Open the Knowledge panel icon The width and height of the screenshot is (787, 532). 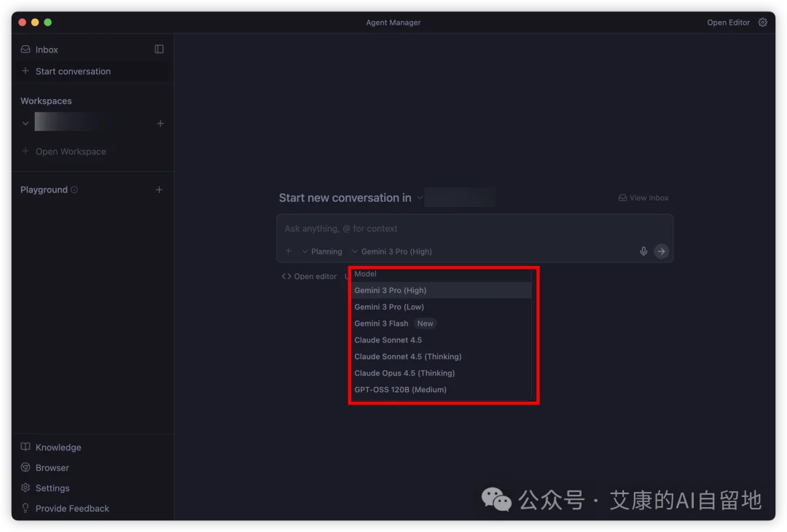pos(26,447)
